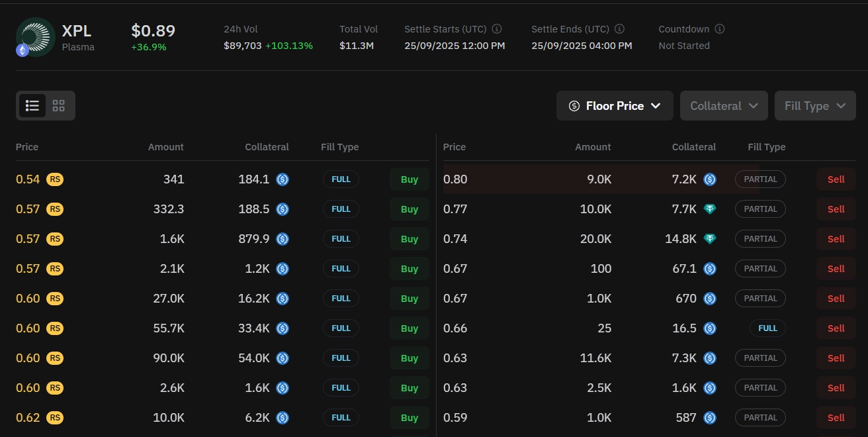
Task: Sell into the 9.0K order at 0.80
Action: pyautogui.click(x=836, y=179)
